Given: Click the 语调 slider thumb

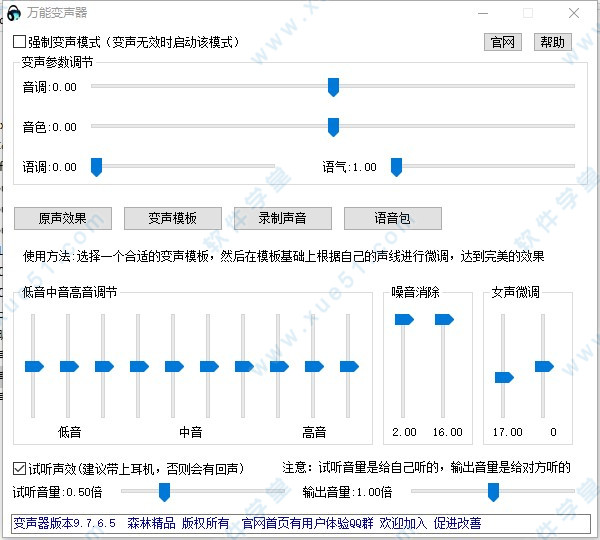Looking at the screenshot, I should click(96, 167).
